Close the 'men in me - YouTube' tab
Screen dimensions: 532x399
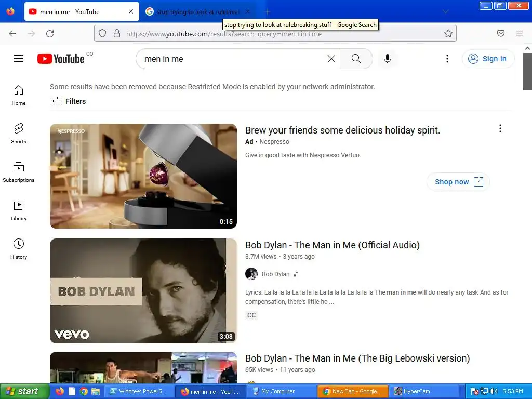pyautogui.click(x=130, y=11)
